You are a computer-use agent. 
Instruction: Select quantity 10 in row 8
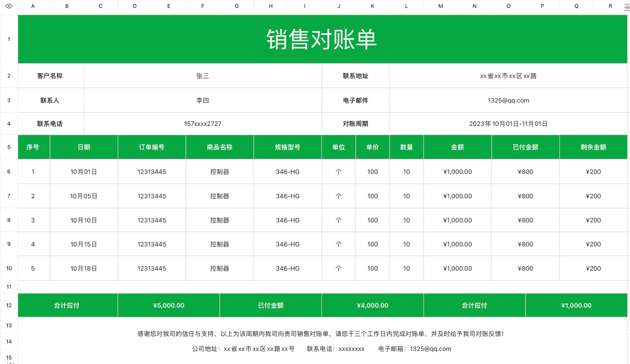[x=406, y=220]
